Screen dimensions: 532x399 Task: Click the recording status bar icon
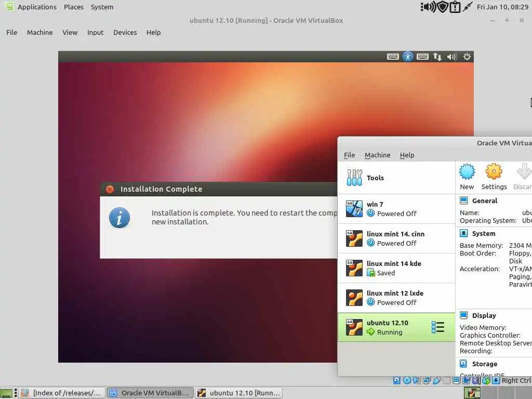(x=466, y=380)
